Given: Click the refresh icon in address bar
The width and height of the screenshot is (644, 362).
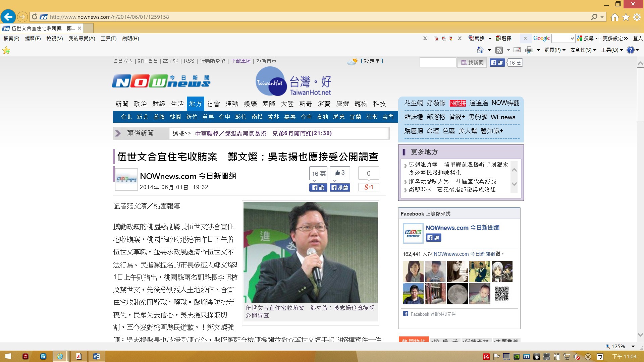Looking at the screenshot, I should tap(35, 17).
